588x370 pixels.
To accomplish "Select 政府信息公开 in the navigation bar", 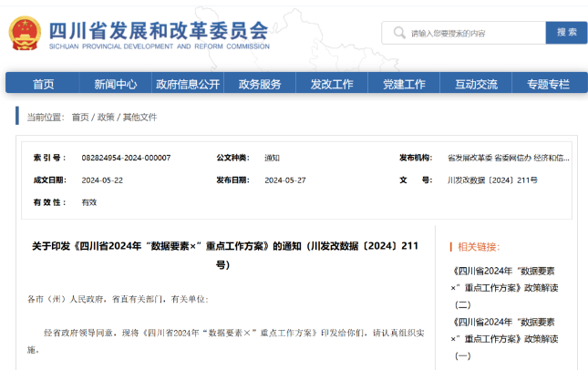I will coord(188,84).
